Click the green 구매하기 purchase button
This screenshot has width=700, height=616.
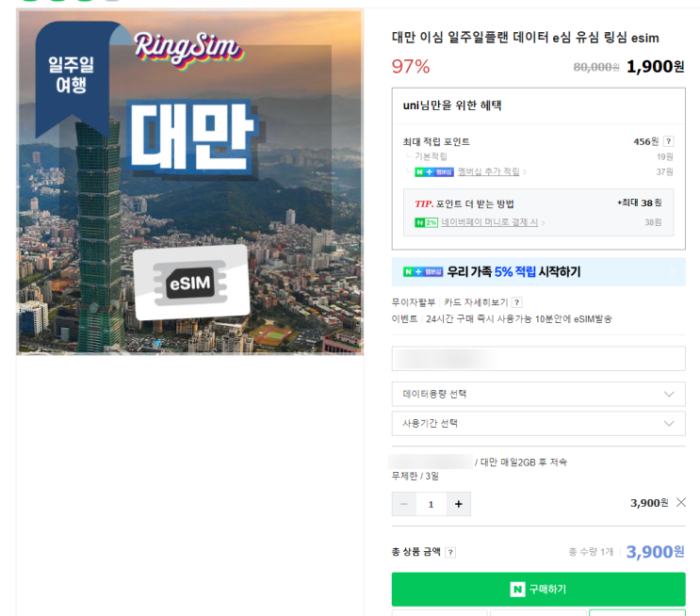538,590
